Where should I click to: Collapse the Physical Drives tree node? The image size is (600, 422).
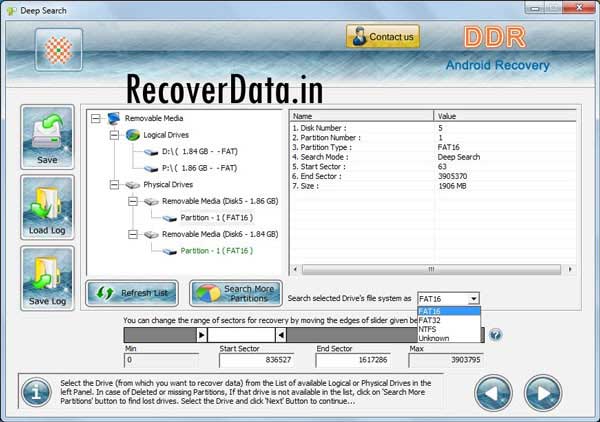pos(115,185)
